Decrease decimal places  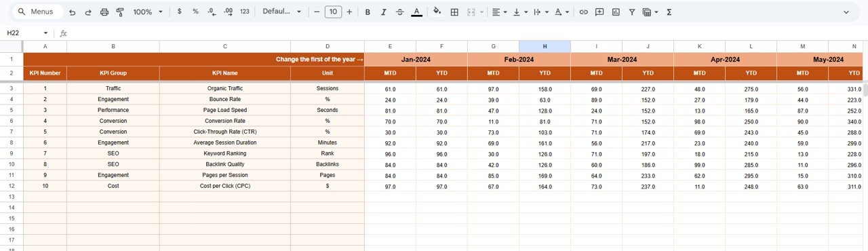coord(212,12)
